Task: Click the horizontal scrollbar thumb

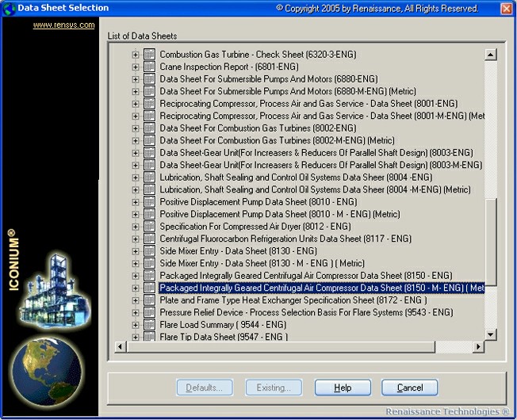Action: pyautogui.click(x=281, y=346)
